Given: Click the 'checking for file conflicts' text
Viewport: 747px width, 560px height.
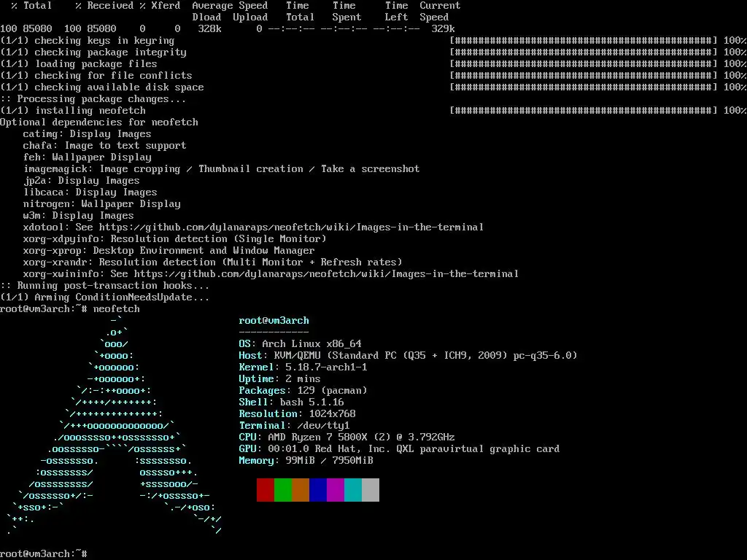Looking at the screenshot, I should 113,76.
